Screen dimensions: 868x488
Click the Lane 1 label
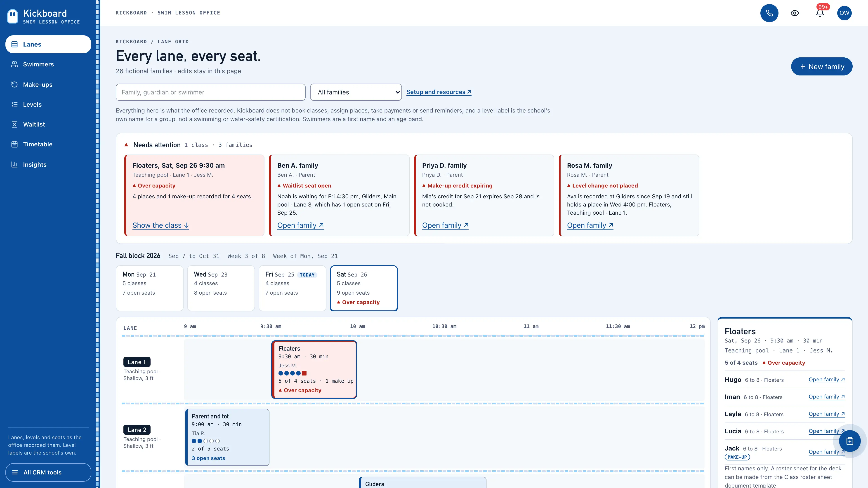pyautogui.click(x=137, y=362)
